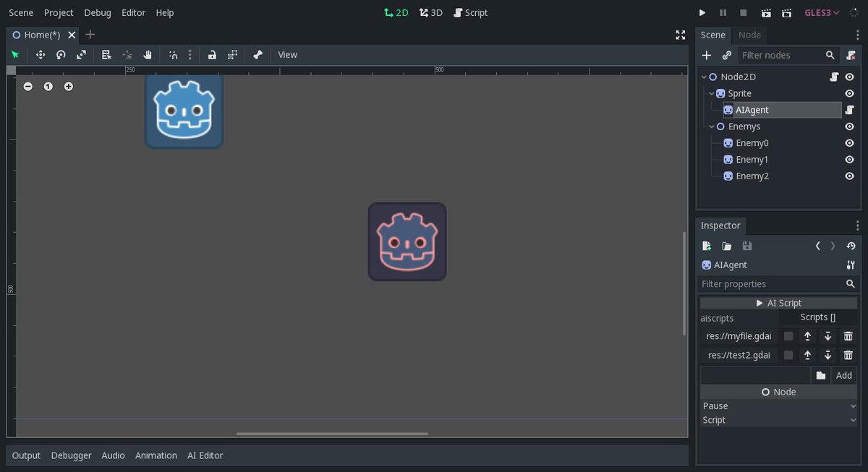
Task: Stop the running scene
Action: coord(743,13)
